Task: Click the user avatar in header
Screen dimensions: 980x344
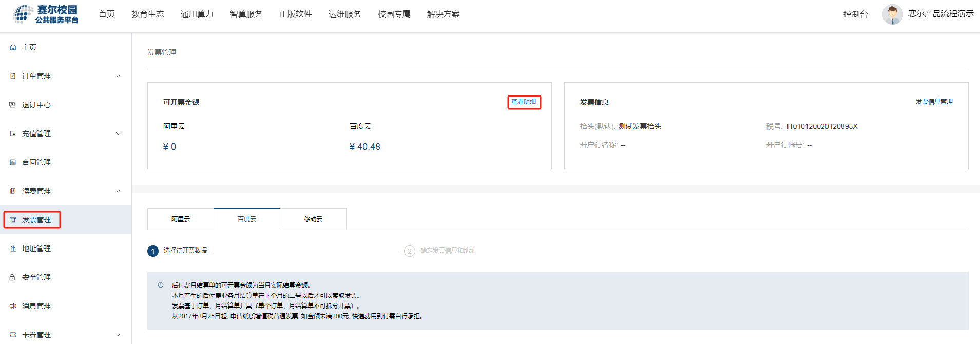Action: coord(892,14)
